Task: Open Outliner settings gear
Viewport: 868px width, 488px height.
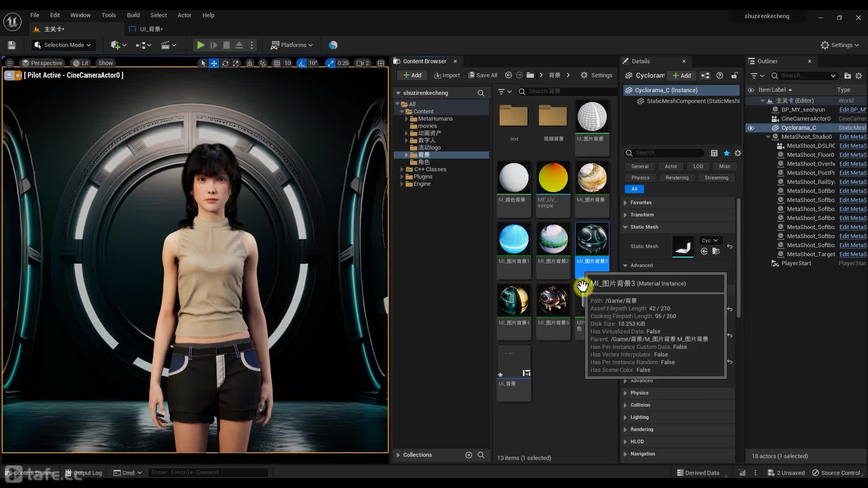Action: (x=859, y=76)
